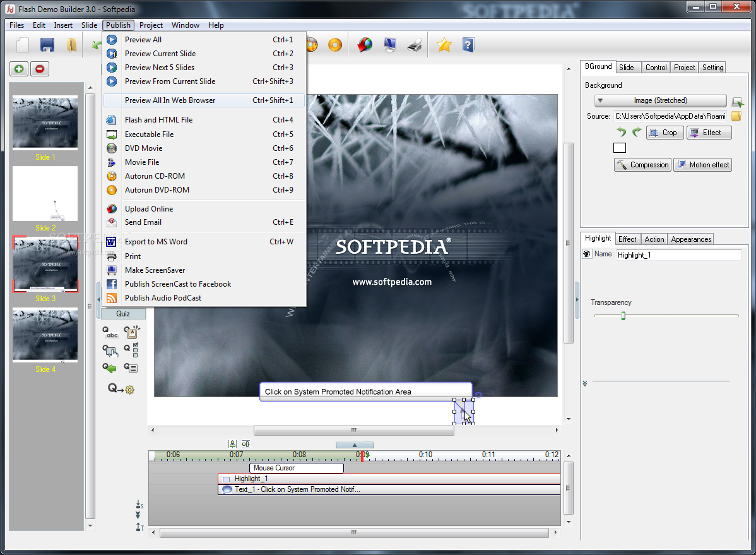Click the upload online globe toolbar icon
Image resolution: width=756 pixels, height=555 pixels.
[365, 45]
